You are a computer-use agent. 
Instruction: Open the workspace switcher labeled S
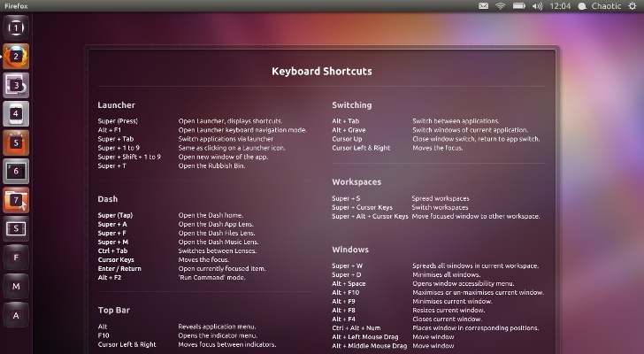click(16, 229)
